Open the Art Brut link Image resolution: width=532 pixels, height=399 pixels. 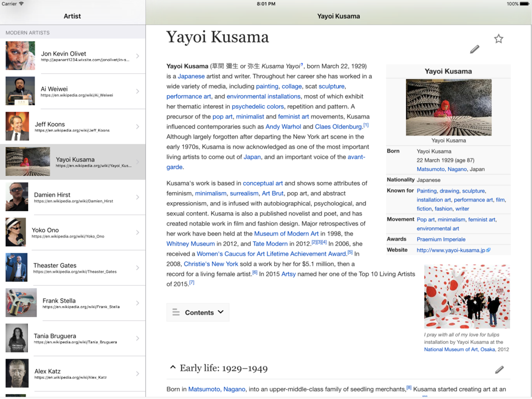(x=272, y=194)
